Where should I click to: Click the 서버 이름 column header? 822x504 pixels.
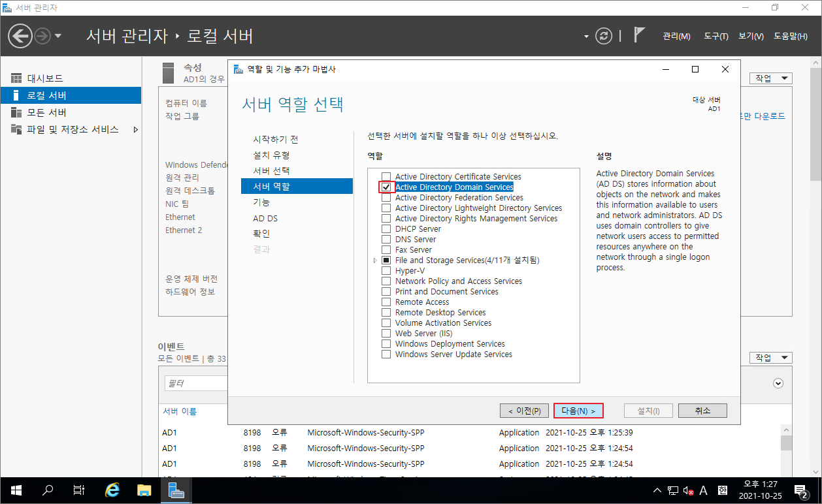180,411
